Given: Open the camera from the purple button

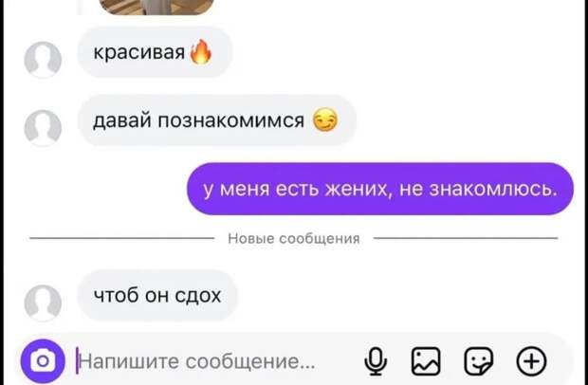Looking at the screenshot, I should click(x=43, y=361).
